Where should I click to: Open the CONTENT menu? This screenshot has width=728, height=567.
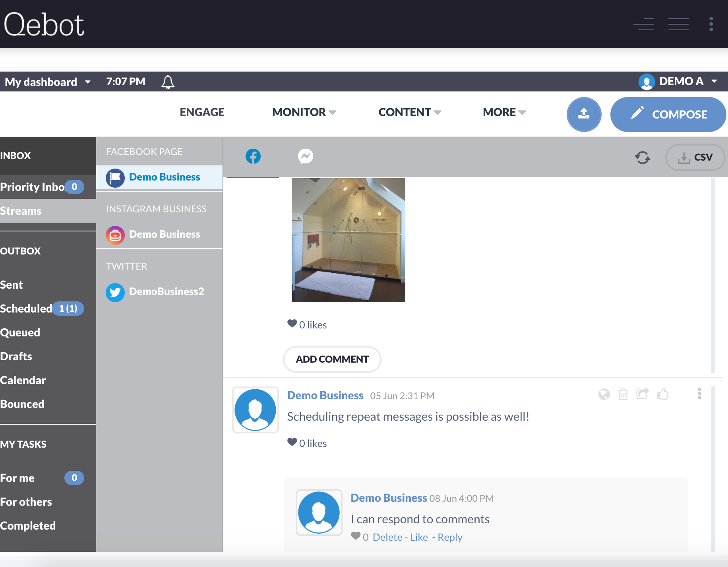coord(410,112)
